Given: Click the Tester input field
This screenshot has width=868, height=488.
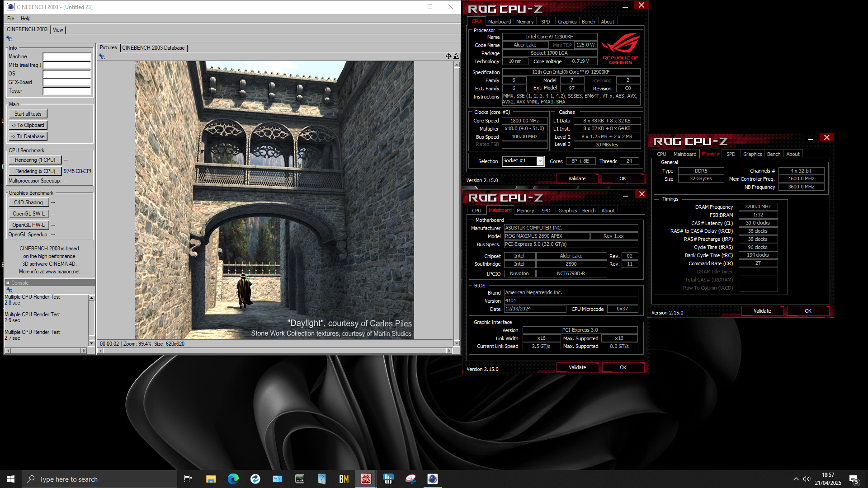Looking at the screenshot, I should pyautogui.click(x=67, y=91).
